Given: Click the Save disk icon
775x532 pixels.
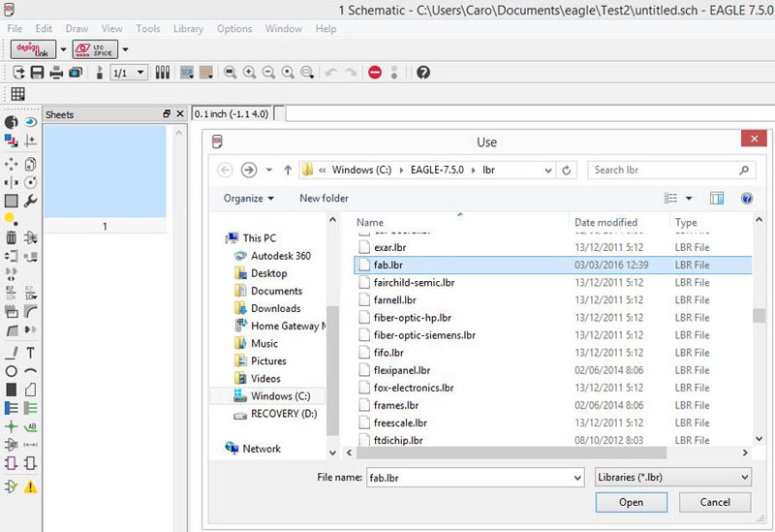Looking at the screenshot, I should [37, 73].
